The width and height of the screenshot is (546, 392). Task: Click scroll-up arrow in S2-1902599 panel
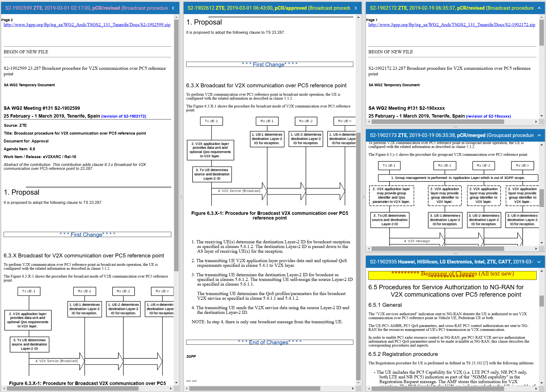177,17
